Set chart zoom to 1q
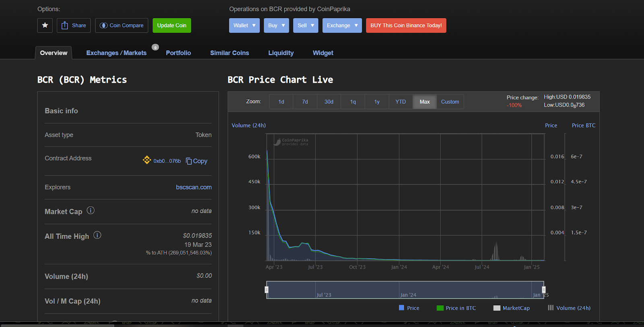Viewport: 644px width, 327px height. pos(353,102)
